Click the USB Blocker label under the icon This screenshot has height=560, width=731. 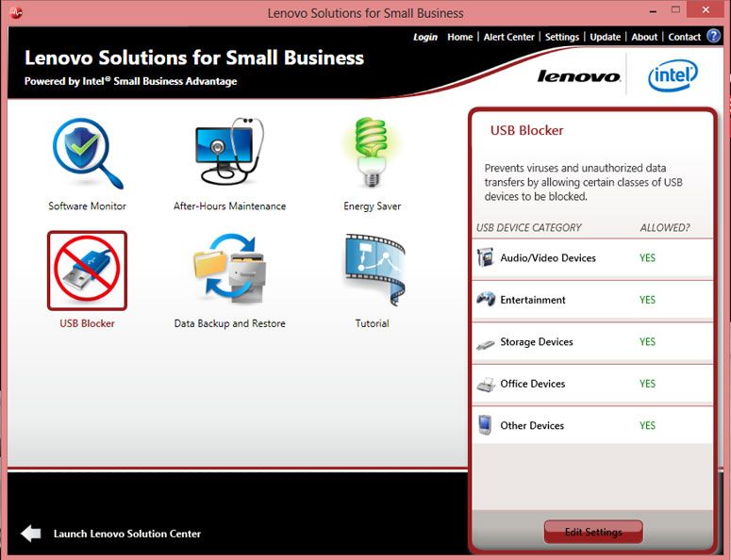pyautogui.click(x=87, y=323)
